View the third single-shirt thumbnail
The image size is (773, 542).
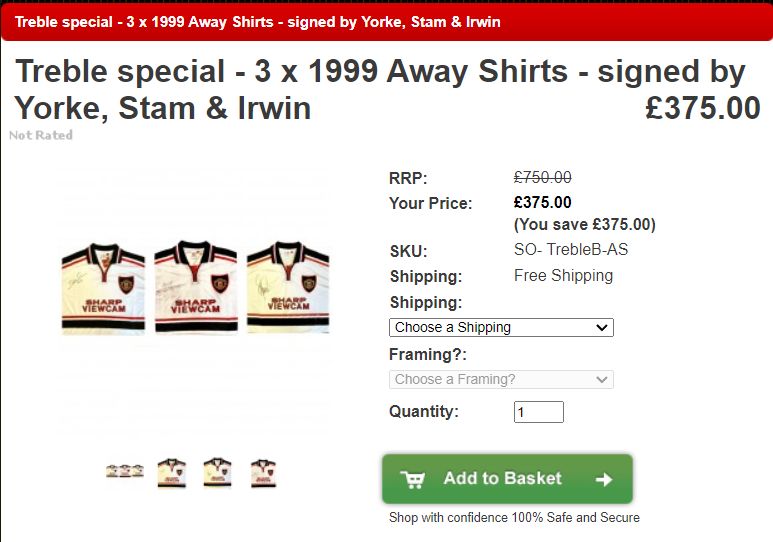217,472
